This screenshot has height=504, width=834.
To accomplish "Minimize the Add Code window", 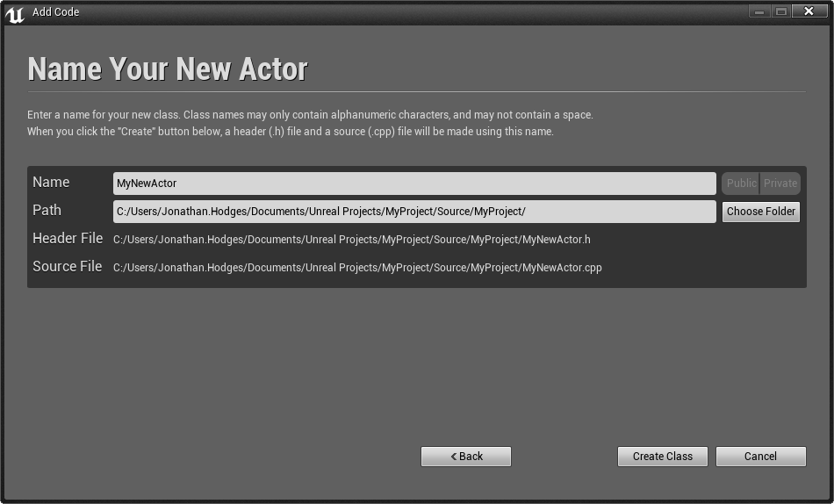I will [759, 11].
